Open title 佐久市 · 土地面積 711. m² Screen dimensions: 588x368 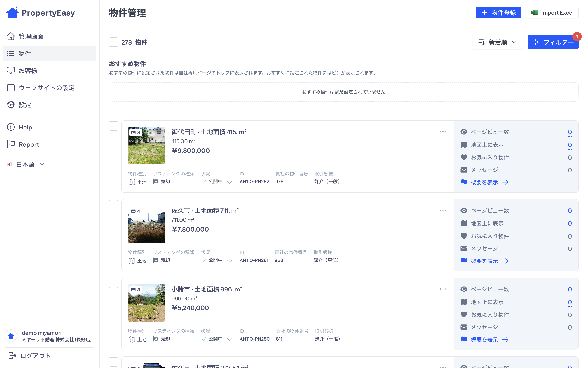[x=205, y=210]
